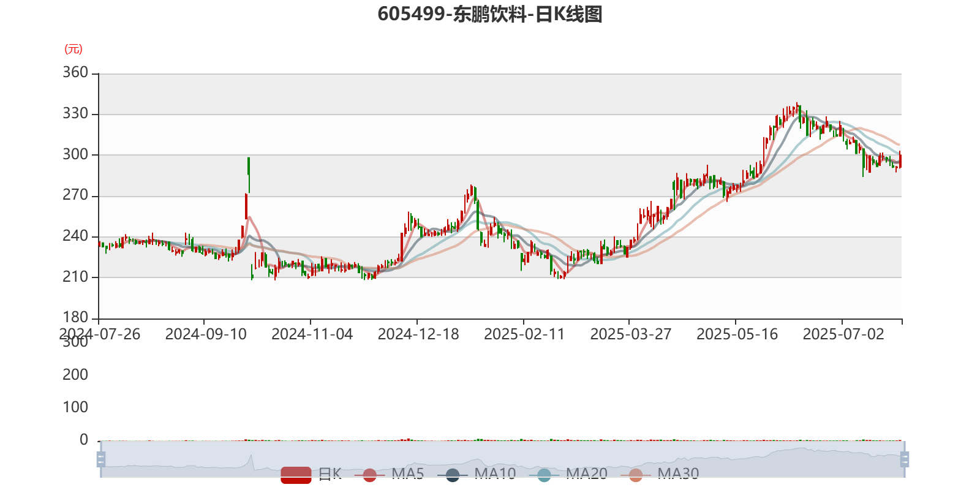The height and width of the screenshot is (490, 980).
Task: Toggle MA30 line legend item
Action: [x=660, y=475]
